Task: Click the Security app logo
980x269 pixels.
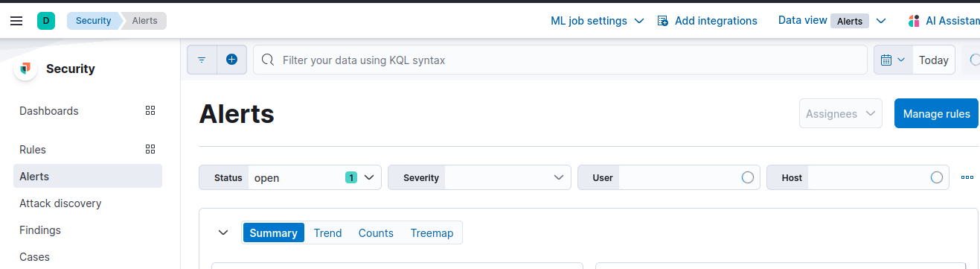Action: point(26,69)
